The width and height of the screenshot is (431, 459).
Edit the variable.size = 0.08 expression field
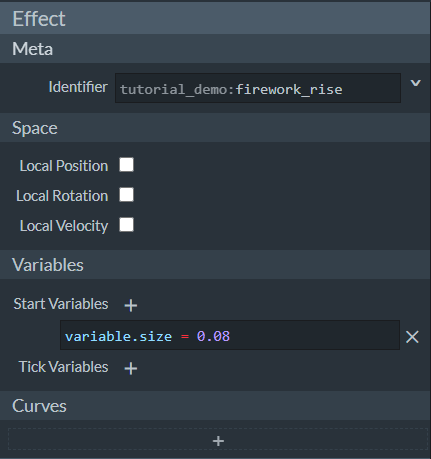(230, 335)
